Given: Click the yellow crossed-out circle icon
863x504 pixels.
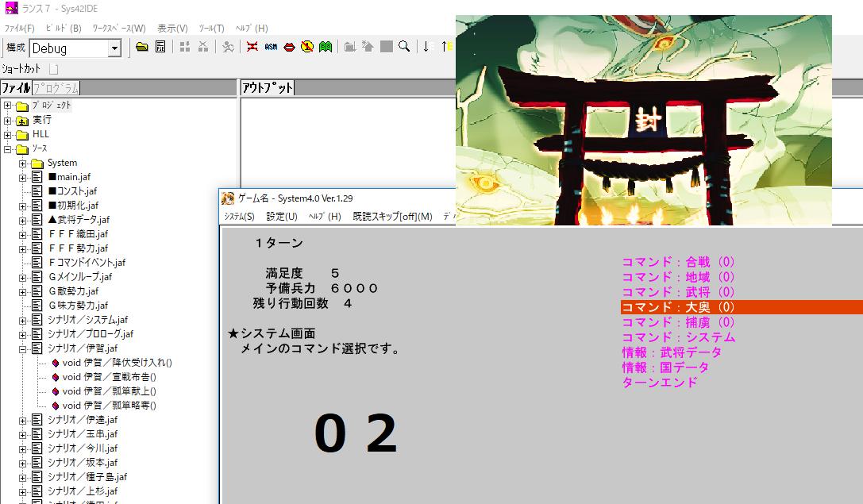Looking at the screenshot, I should [307, 47].
